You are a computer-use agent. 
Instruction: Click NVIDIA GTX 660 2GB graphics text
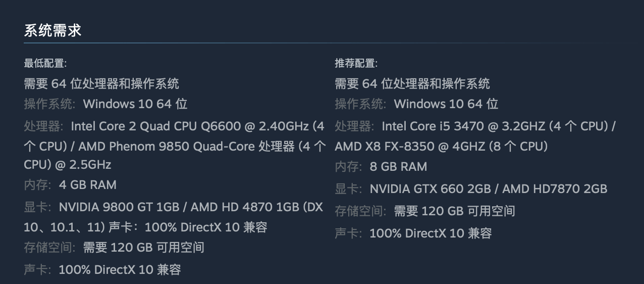pyautogui.click(x=431, y=189)
